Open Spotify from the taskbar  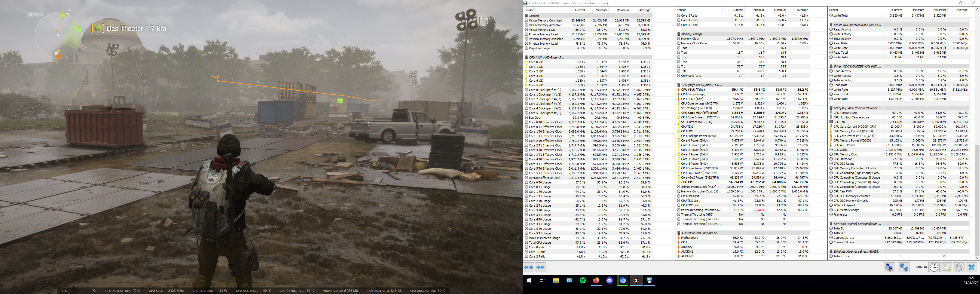[583, 281]
